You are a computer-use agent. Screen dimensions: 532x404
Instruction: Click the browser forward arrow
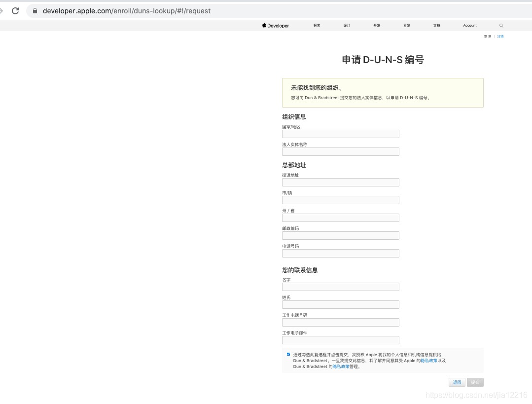[x=2, y=10]
